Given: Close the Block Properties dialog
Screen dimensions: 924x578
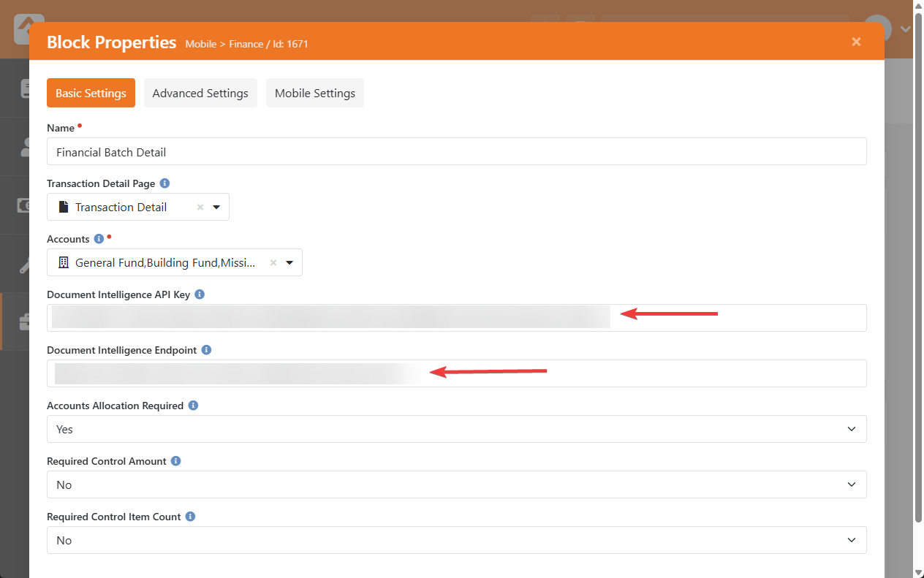Looking at the screenshot, I should coord(856,42).
